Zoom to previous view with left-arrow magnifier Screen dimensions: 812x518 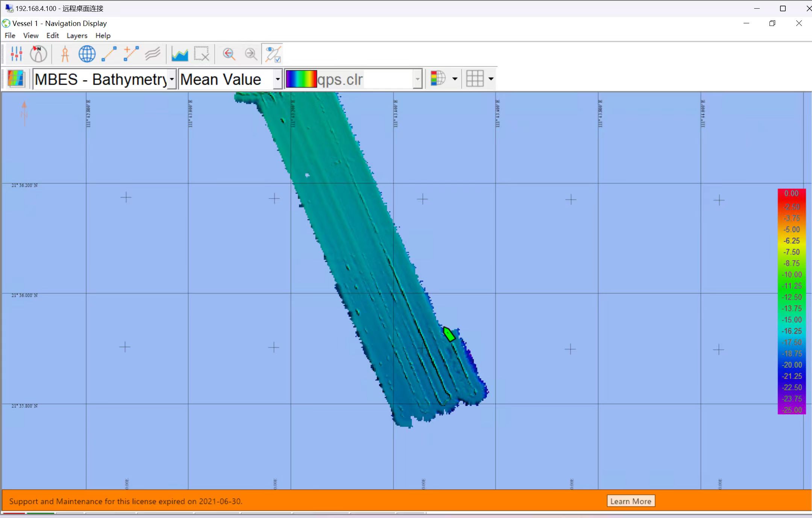(x=229, y=54)
